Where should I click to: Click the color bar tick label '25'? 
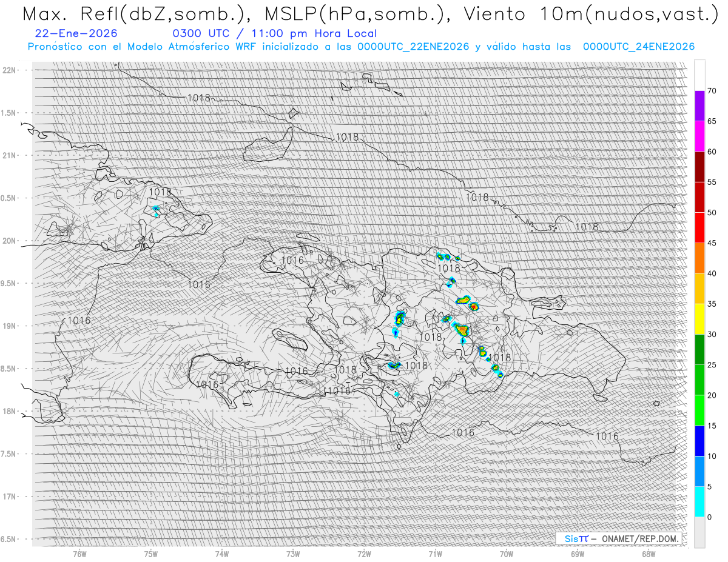click(x=712, y=364)
